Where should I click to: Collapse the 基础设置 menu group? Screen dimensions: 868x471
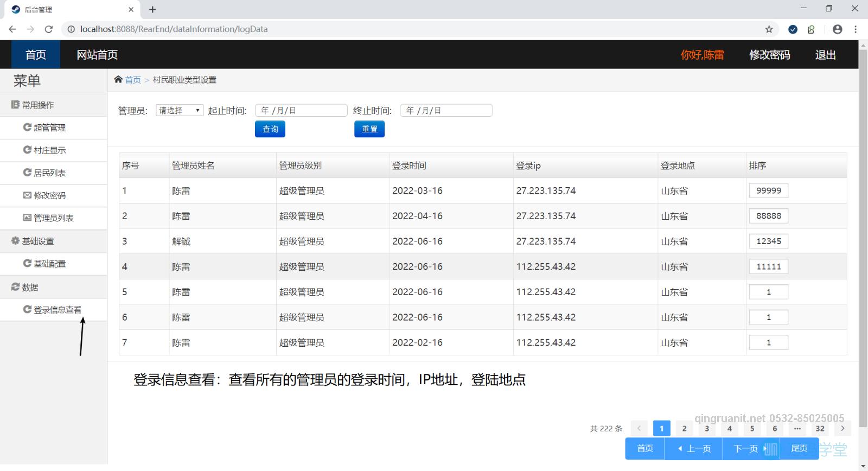[53, 241]
